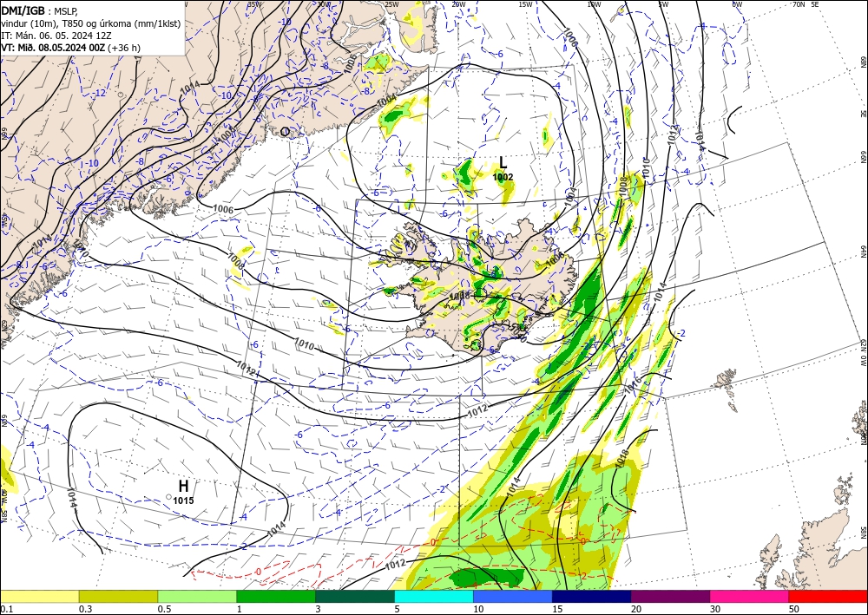
Task: Click the 'DMI/IGB' title text
Action: [23, 10]
